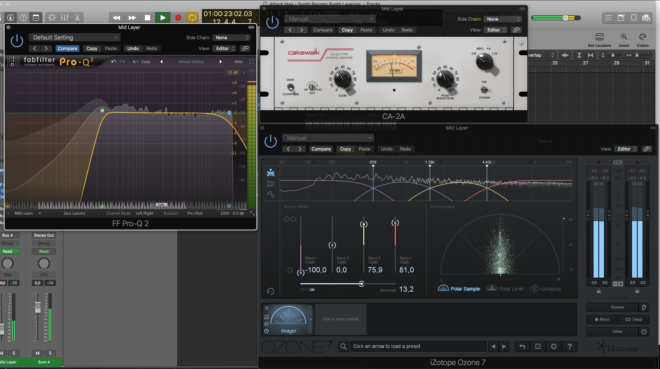Open List Editors icon in control bar
The width and height of the screenshot is (660, 369).
pos(608,18)
